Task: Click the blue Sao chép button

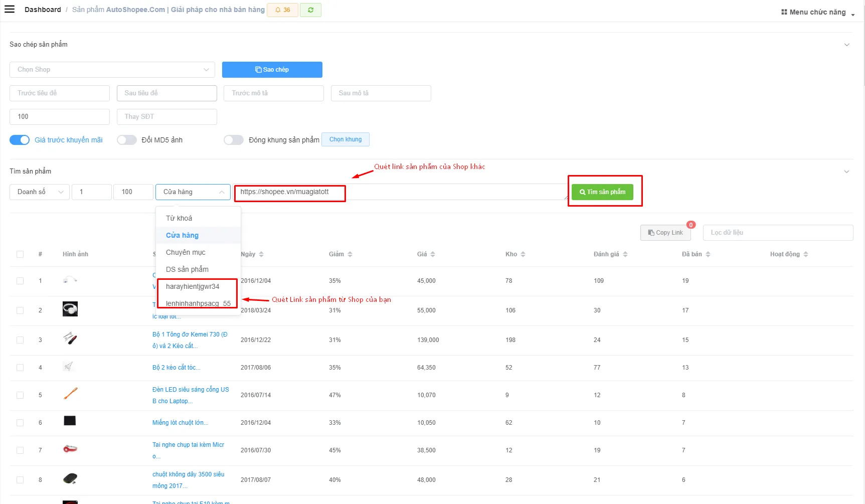Action: pos(272,70)
